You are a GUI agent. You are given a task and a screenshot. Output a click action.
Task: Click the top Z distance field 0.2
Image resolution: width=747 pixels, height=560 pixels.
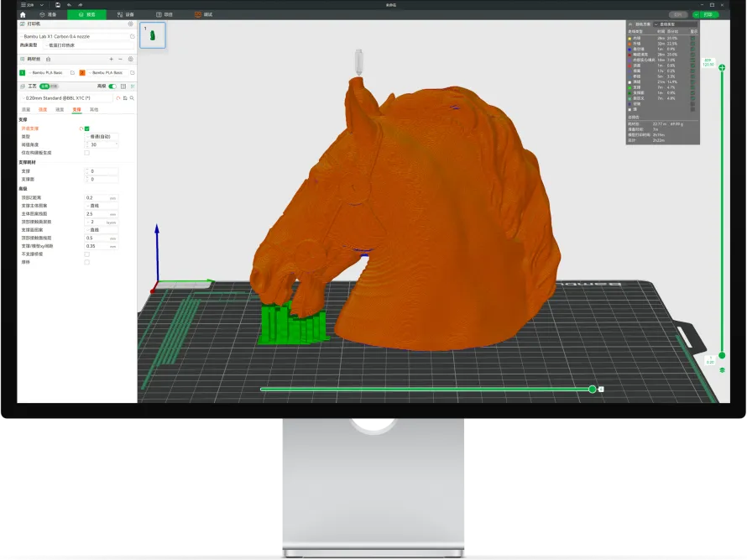coord(102,198)
